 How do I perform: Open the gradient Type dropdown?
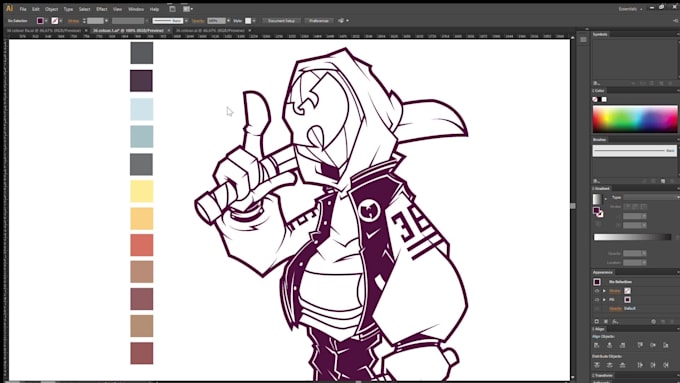click(x=651, y=197)
